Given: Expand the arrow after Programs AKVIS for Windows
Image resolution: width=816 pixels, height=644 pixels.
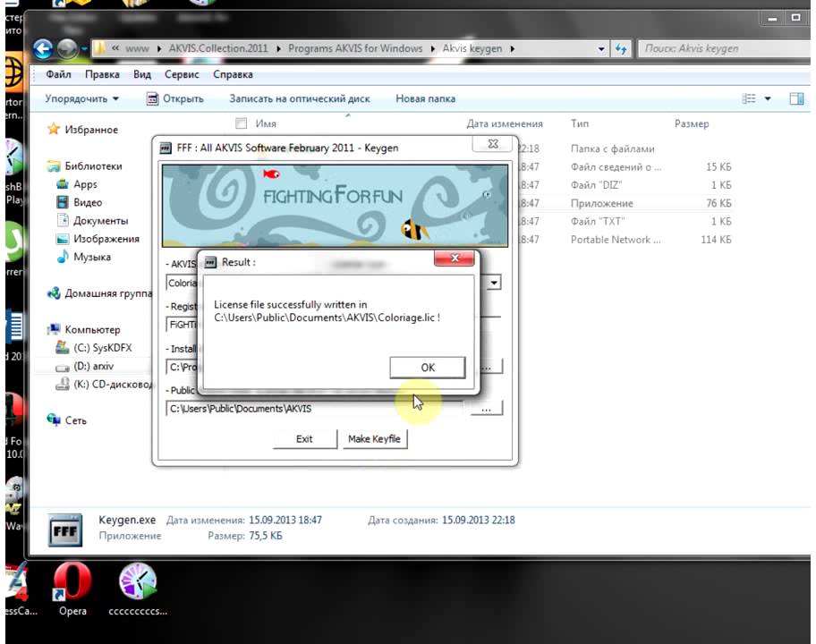Looking at the screenshot, I should pos(432,49).
